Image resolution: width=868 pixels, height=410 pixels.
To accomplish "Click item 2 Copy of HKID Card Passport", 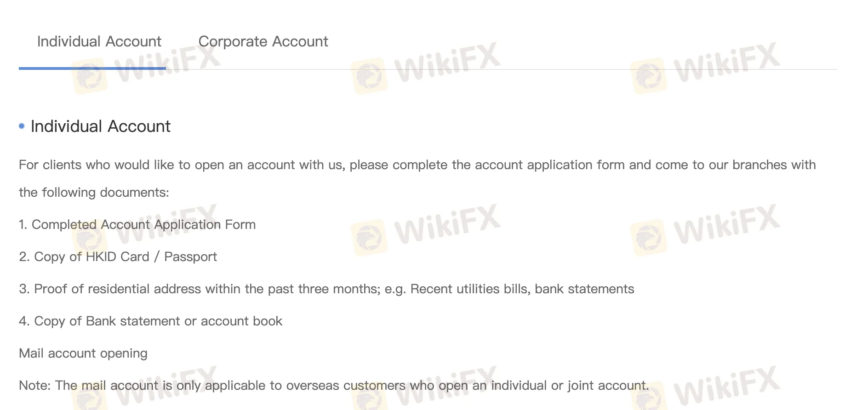I will point(118,257).
